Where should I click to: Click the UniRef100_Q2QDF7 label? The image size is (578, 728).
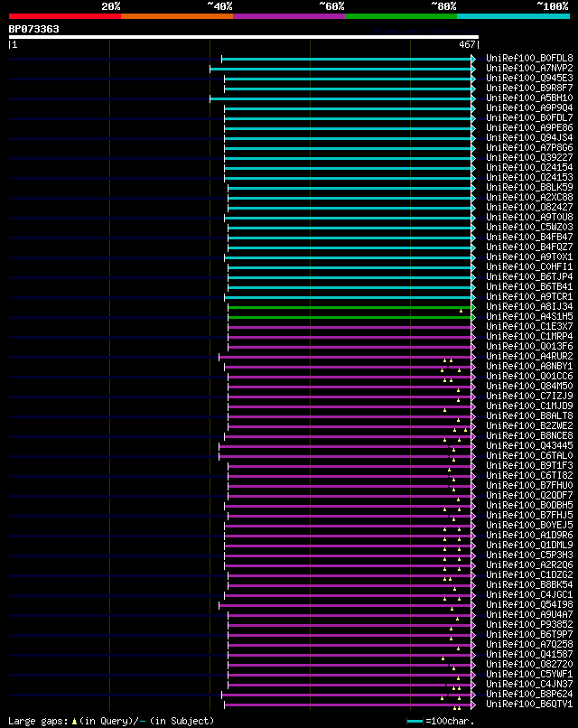(529, 495)
